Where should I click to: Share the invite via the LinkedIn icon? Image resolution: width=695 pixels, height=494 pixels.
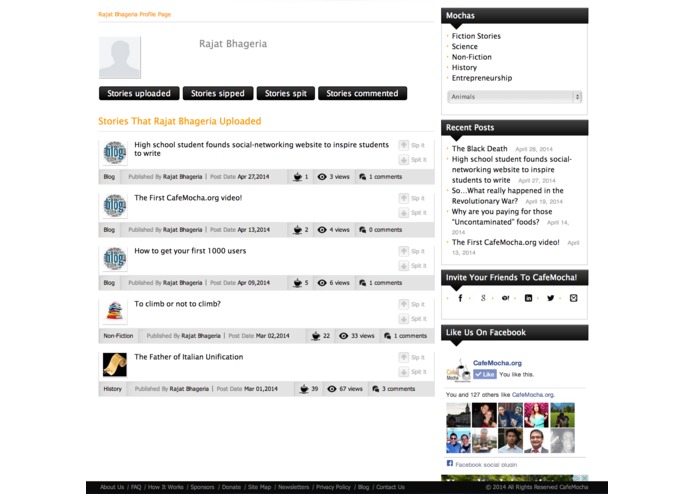tap(528, 298)
